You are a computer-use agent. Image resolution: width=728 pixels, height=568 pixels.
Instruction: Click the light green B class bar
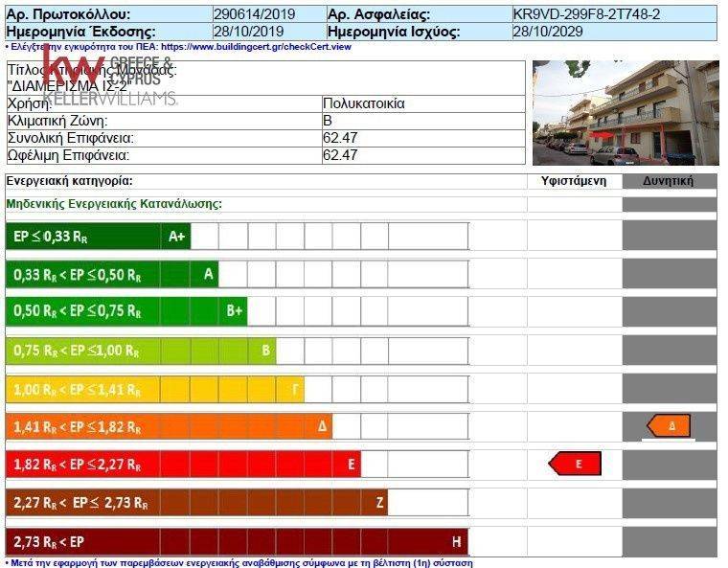(141, 351)
